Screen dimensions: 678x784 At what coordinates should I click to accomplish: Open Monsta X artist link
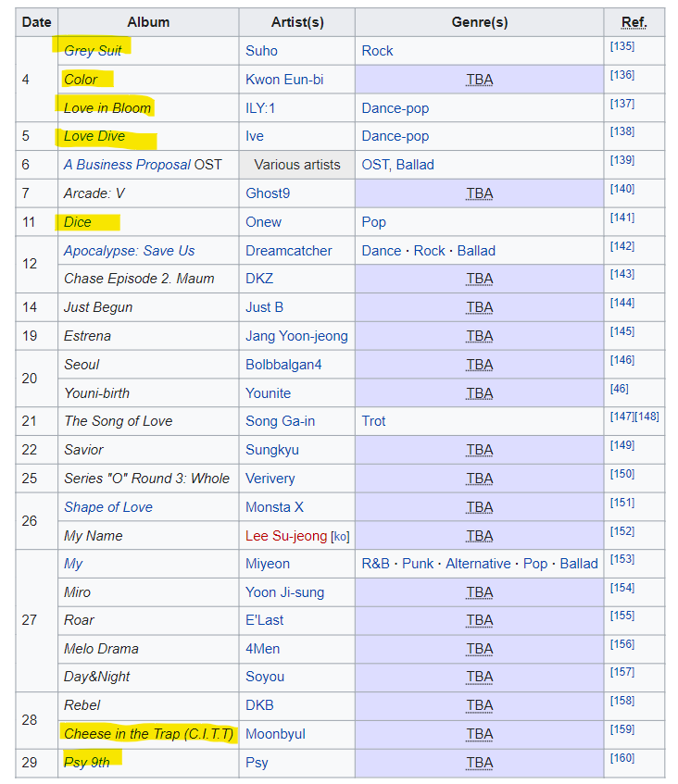[x=274, y=507]
